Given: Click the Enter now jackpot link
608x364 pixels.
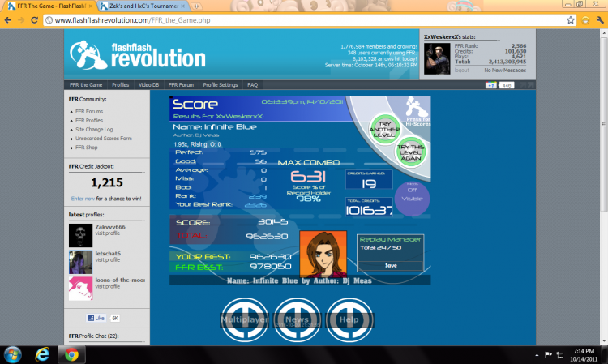Looking at the screenshot, I should tap(83, 199).
